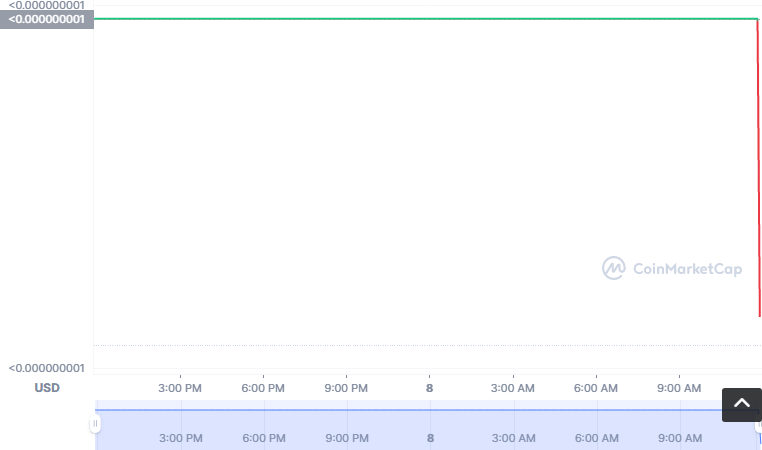Click the 3:00 PM main axis label
Image resolution: width=762 pixels, height=450 pixels.
180,387
